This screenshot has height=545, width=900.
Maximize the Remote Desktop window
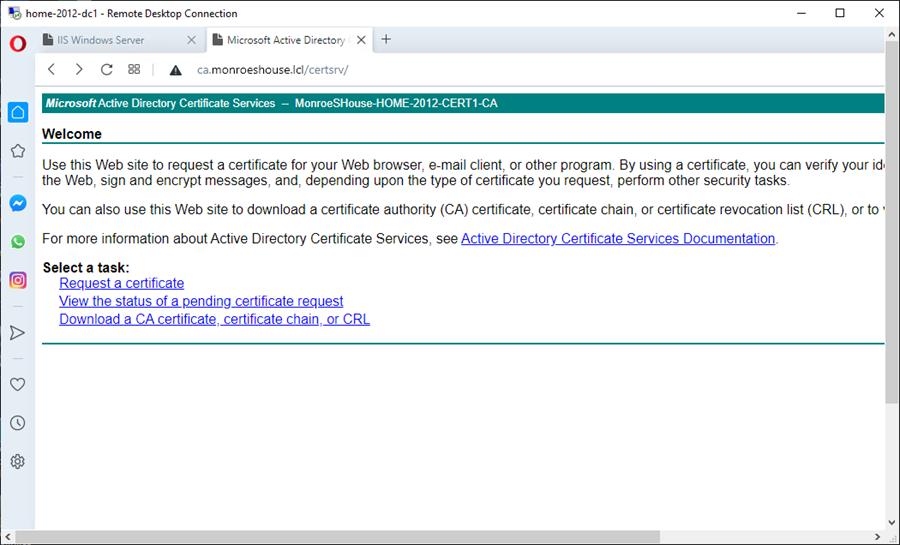840,13
